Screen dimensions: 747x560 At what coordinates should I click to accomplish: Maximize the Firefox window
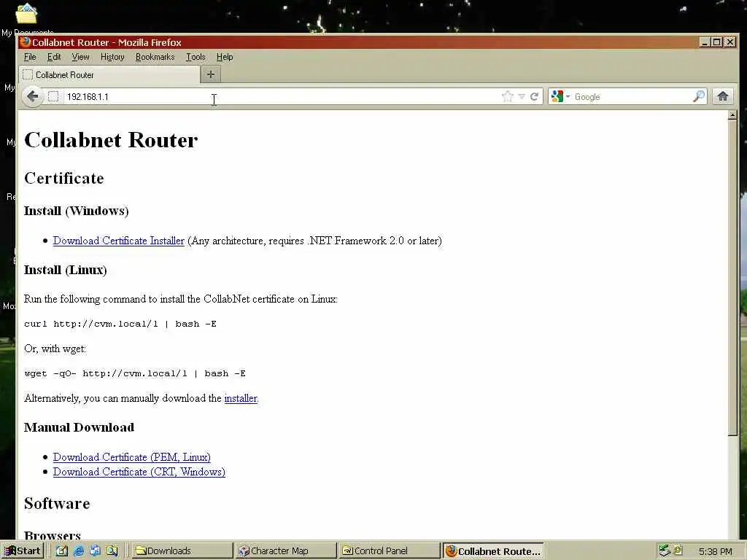717,42
